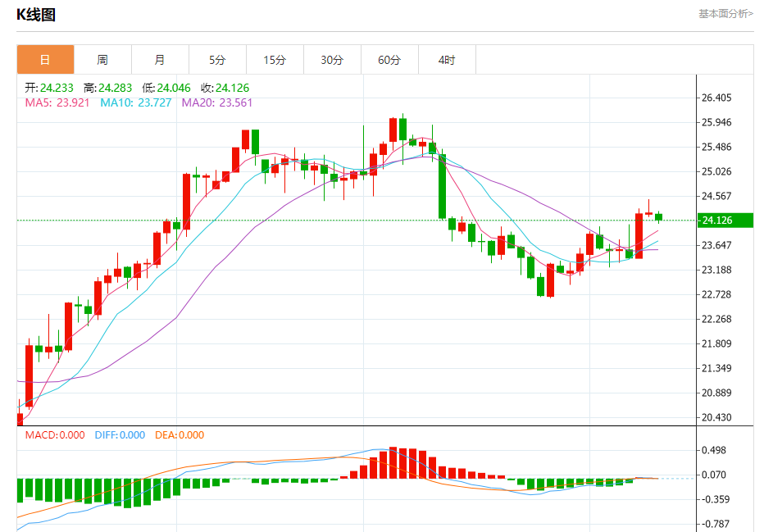
Task: Click the -0.359 MACD axis label
Action: click(714, 499)
